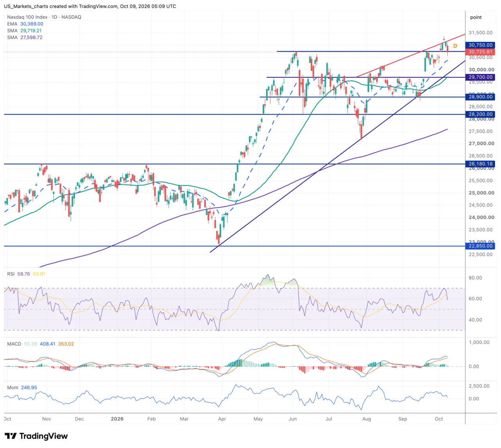Click the 28,900.00 price level tag
This screenshot has height=448, width=501.
point(480,97)
